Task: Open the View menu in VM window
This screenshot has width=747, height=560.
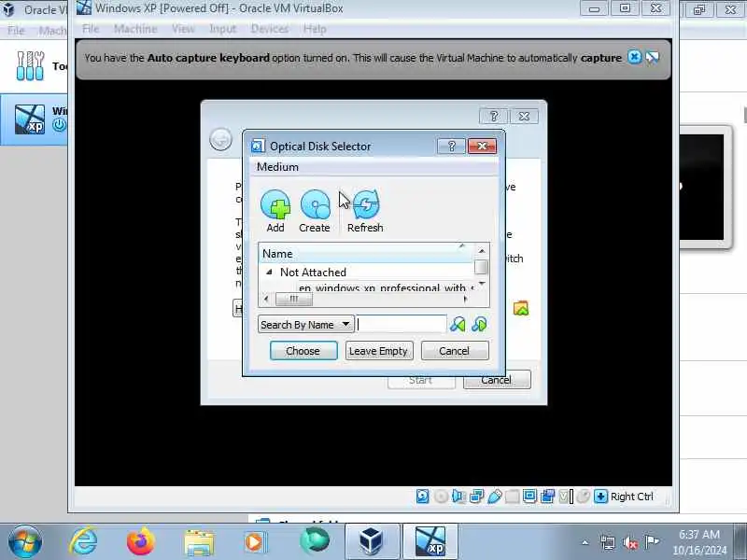Action: coord(183,29)
